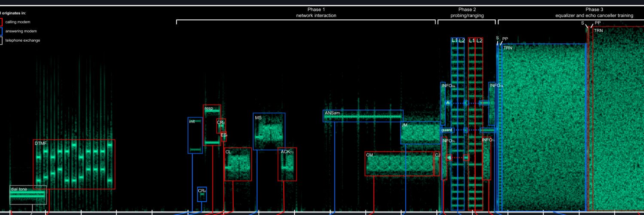Select the 'A' tone marker

(448, 103)
